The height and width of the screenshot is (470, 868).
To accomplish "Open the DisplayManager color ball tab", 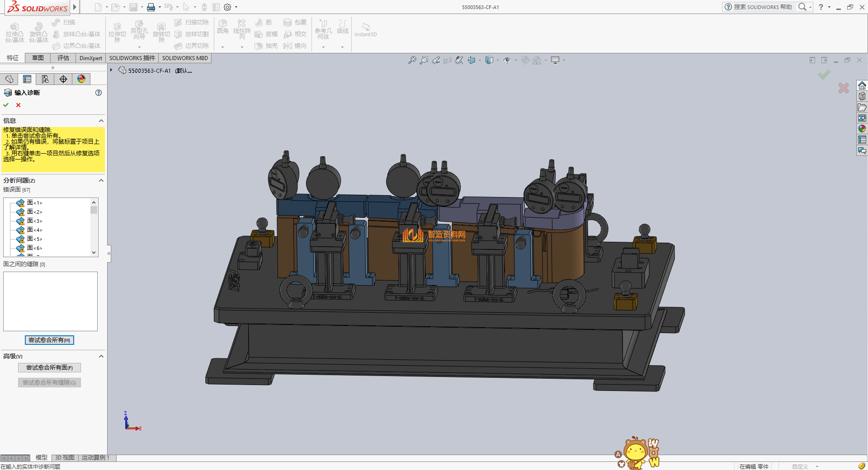I will [81, 79].
